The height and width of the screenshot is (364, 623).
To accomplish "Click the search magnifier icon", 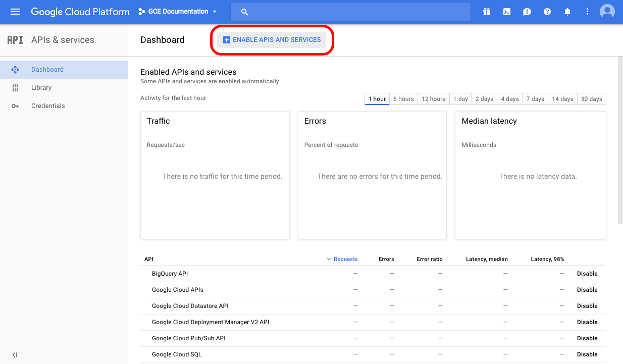I will click(x=245, y=12).
